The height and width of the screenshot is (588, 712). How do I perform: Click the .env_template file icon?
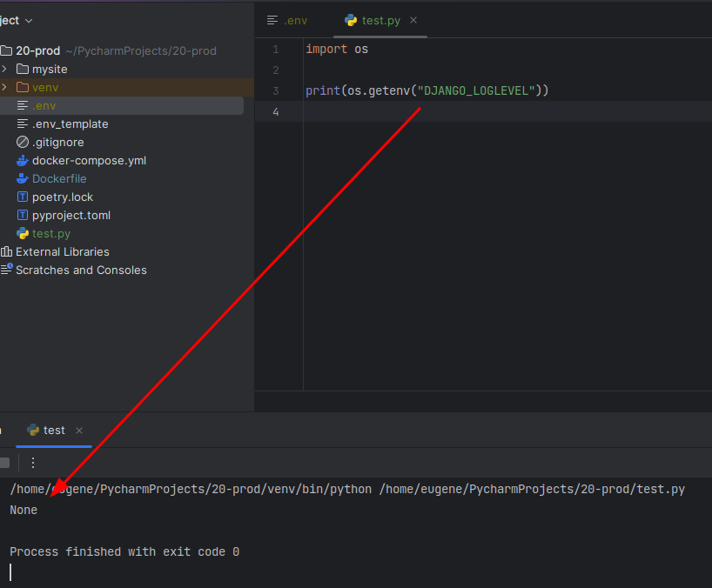tap(23, 124)
